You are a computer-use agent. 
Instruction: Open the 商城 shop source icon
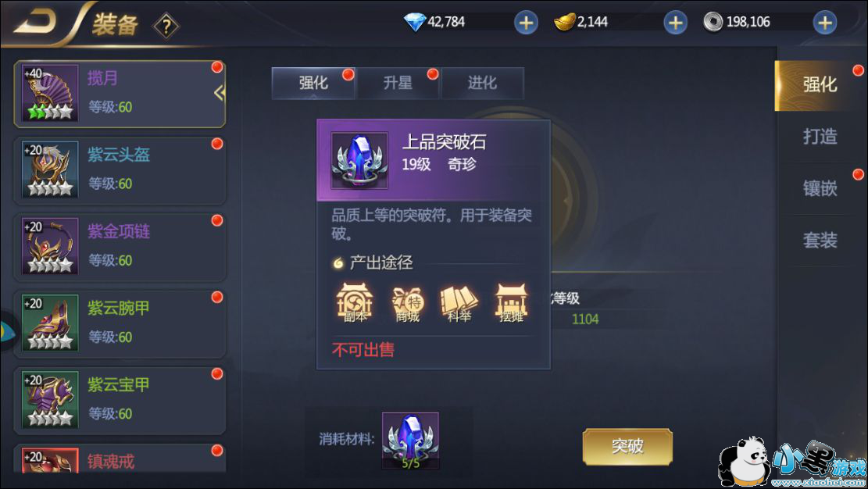407,304
